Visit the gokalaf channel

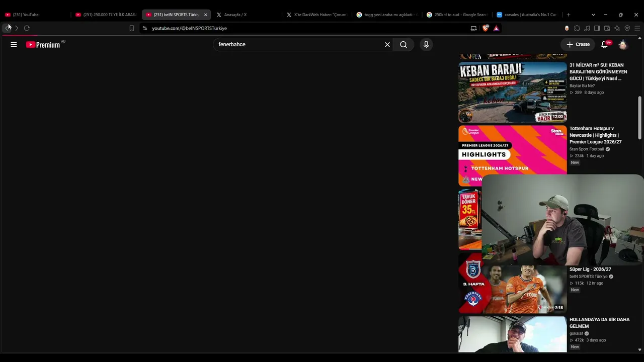pyautogui.click(x=576, y=333)
